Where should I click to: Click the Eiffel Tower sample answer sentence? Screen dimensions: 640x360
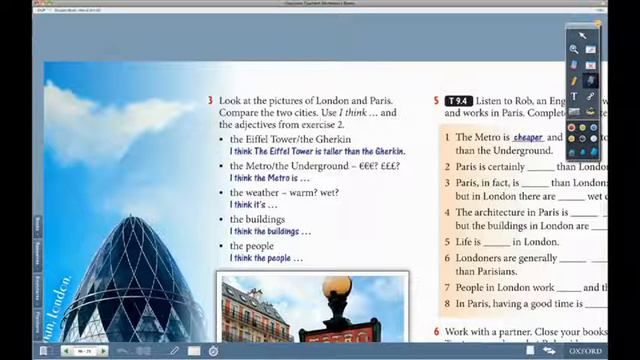tap(318, 151)
